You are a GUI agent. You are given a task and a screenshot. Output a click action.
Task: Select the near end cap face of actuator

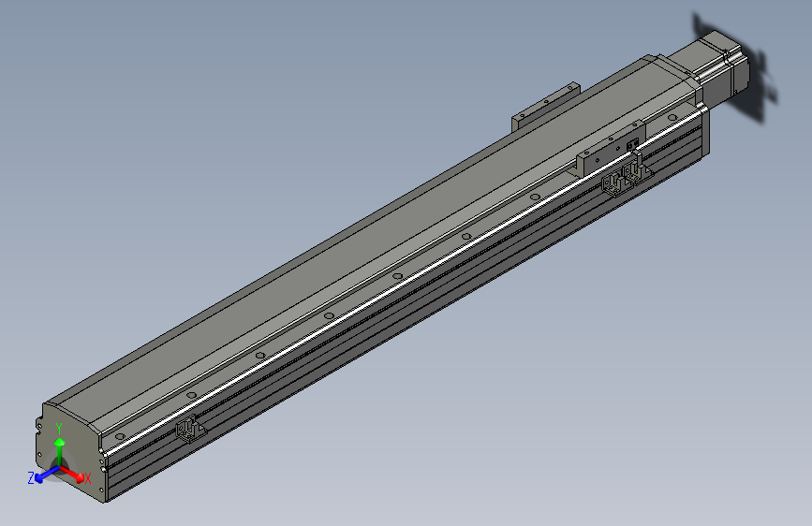(69, 453)
